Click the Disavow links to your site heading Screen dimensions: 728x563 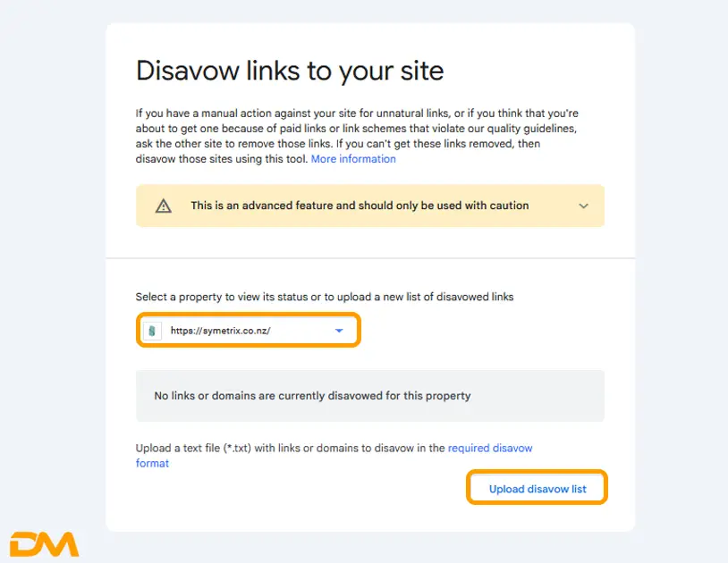coord(290,71)
